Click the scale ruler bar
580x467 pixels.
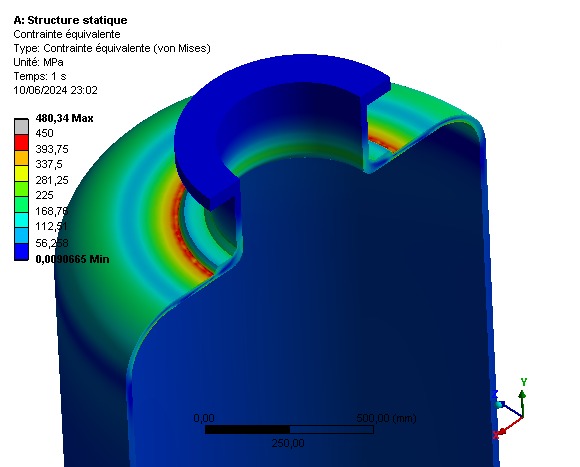pyautogui.click(x=289, y=429)
